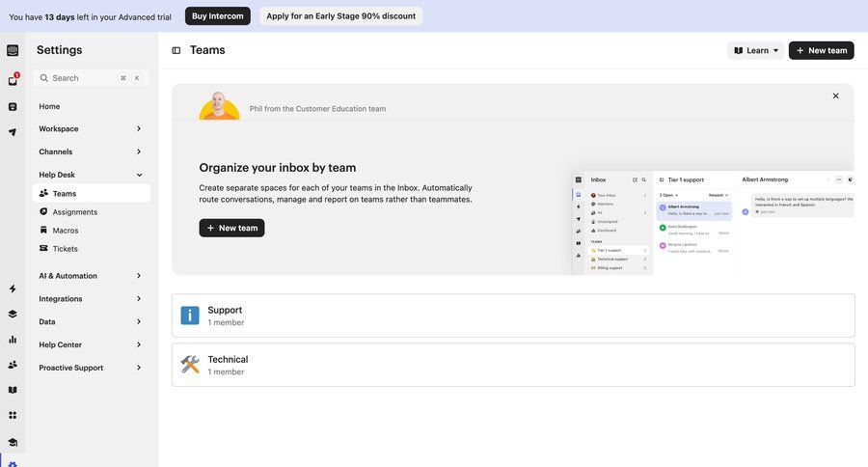Screen dimensions: 868x467
Task: Click the Settings heading
Action: point(59,50)
